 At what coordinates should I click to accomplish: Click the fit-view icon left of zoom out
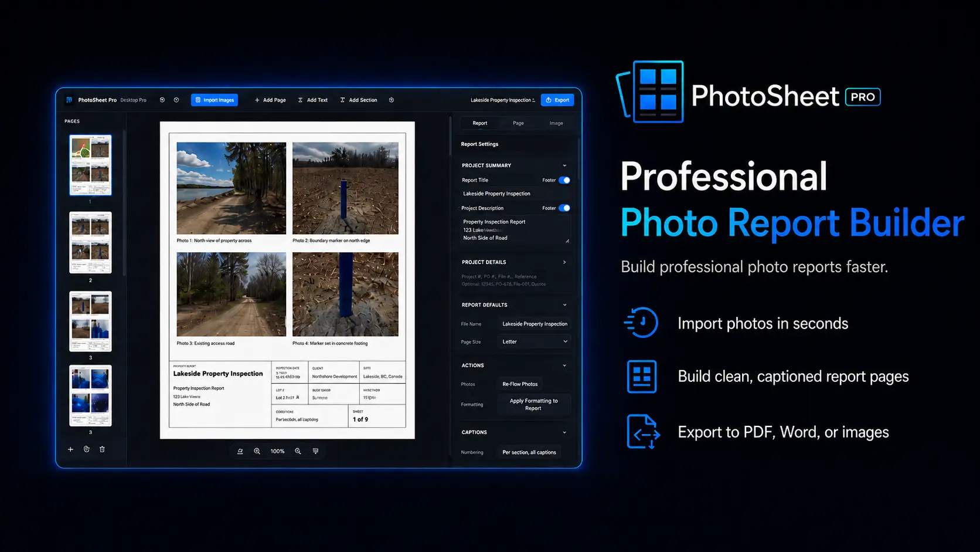click(240, 451)
